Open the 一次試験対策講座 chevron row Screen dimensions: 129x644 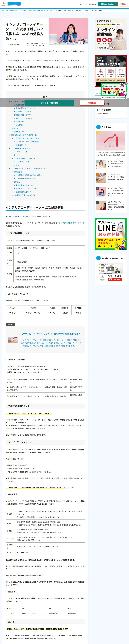coord(111,114)
